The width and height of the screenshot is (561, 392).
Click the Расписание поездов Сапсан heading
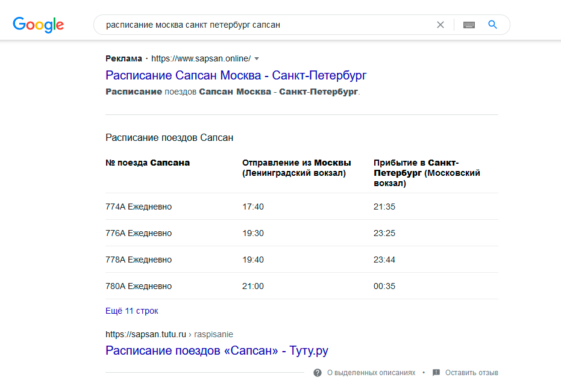[169, 138]
